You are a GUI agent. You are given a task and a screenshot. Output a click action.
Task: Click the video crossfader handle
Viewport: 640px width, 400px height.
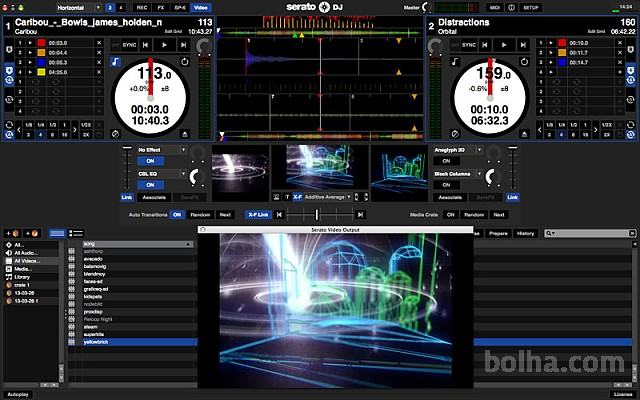pos(317,214)
